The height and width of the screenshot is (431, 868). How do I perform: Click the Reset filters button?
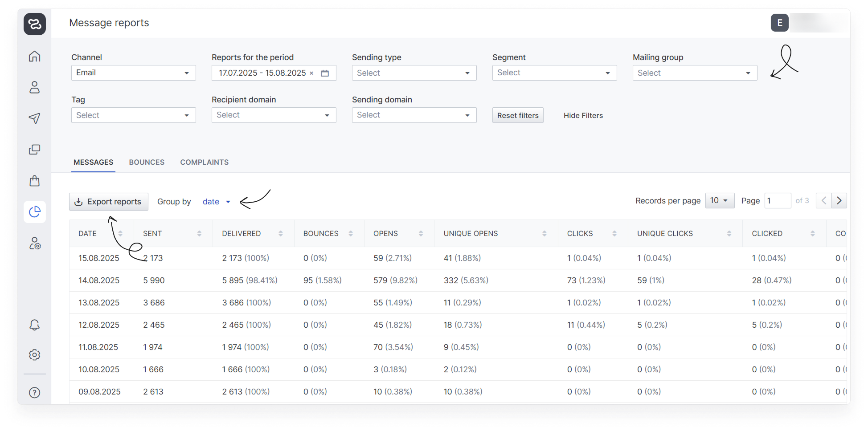pos(517,115)
